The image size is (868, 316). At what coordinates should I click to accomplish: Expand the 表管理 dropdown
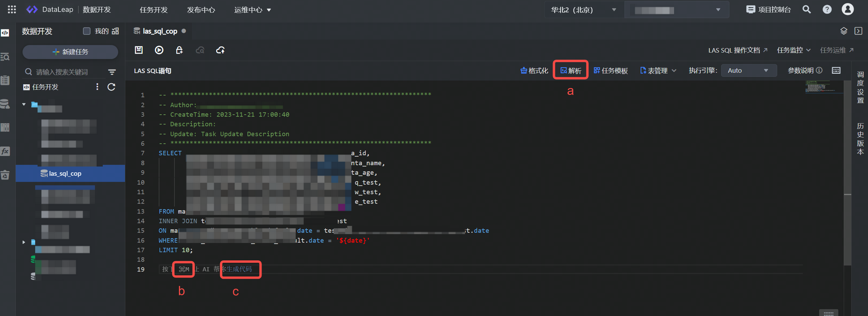tap(658, 71)
